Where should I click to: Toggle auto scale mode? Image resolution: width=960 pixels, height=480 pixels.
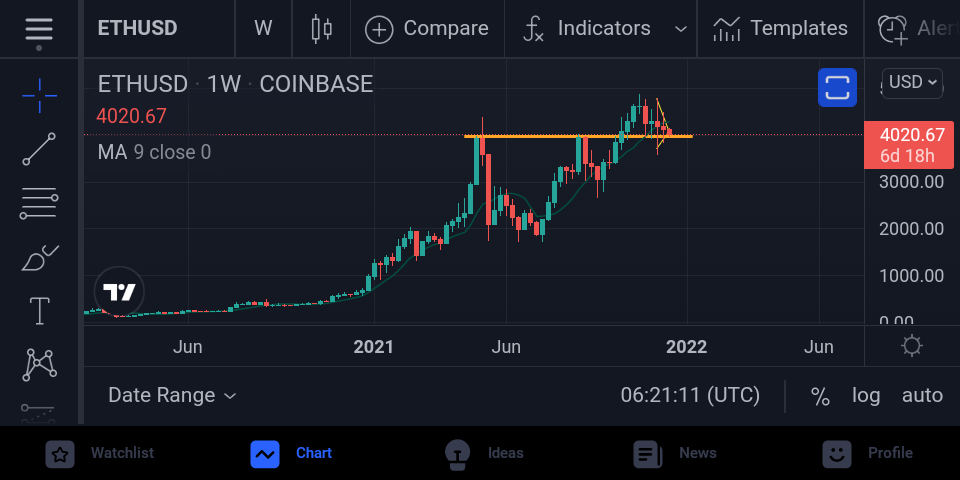pos(922,396)
